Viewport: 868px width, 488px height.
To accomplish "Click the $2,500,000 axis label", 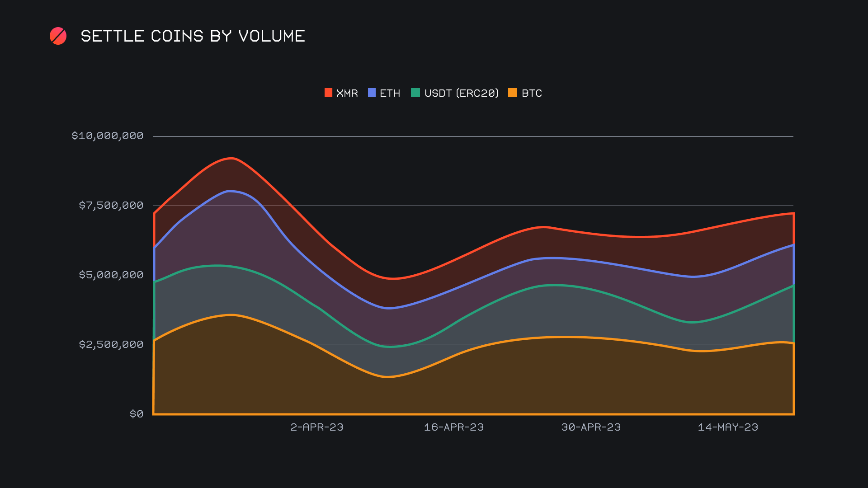I will (x=111, y=344).
